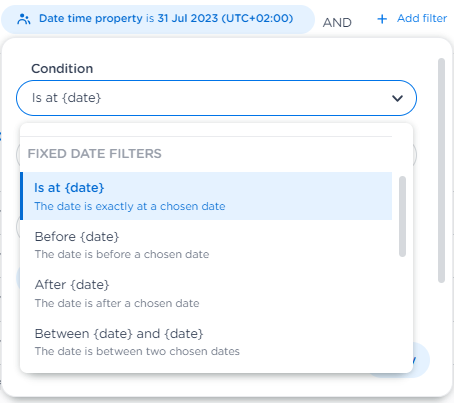
Task: Select "Between {date} and {date}" condition
Action: point(206,341)
